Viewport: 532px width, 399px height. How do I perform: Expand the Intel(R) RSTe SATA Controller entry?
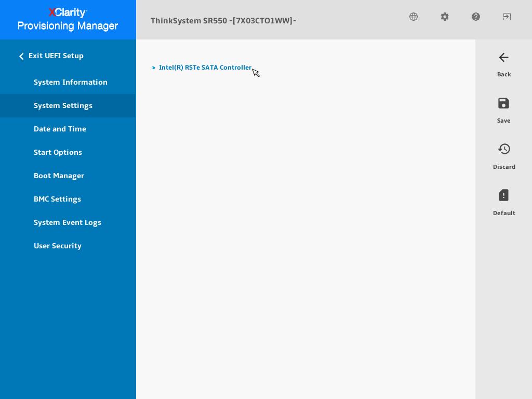[x=205, y=68]
